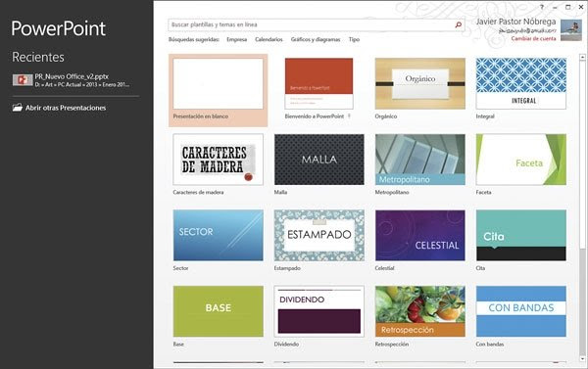
Task: Click the Dividendo caption label
Action: (286, 344)
